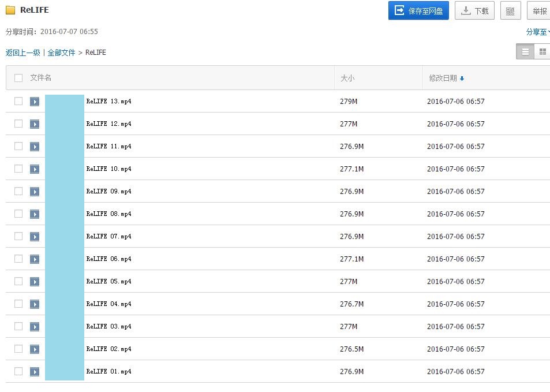Viewport: 550px width, 392px height.
Task: Expand the 分享至 share dropdown
Action: point(538,32)
